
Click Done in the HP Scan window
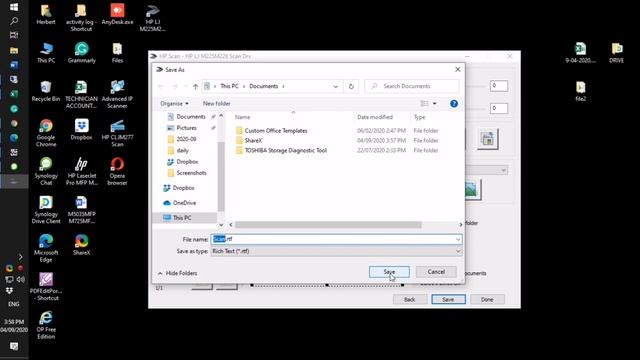pos(487,300)
